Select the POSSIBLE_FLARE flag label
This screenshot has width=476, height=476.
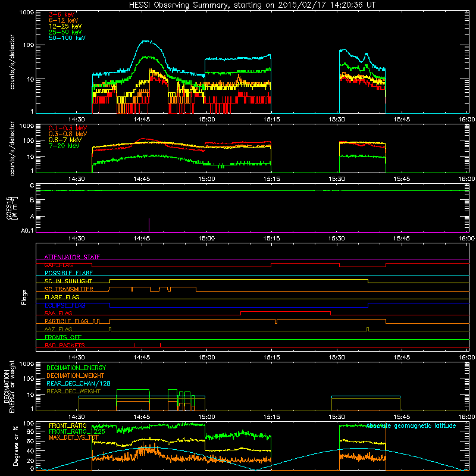tap(68, 273)
